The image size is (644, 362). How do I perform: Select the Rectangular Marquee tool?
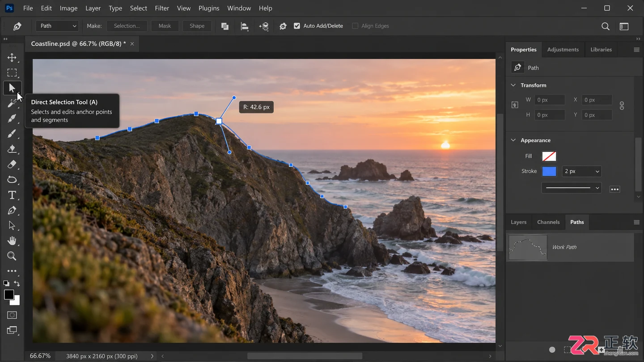click(12, 72)
